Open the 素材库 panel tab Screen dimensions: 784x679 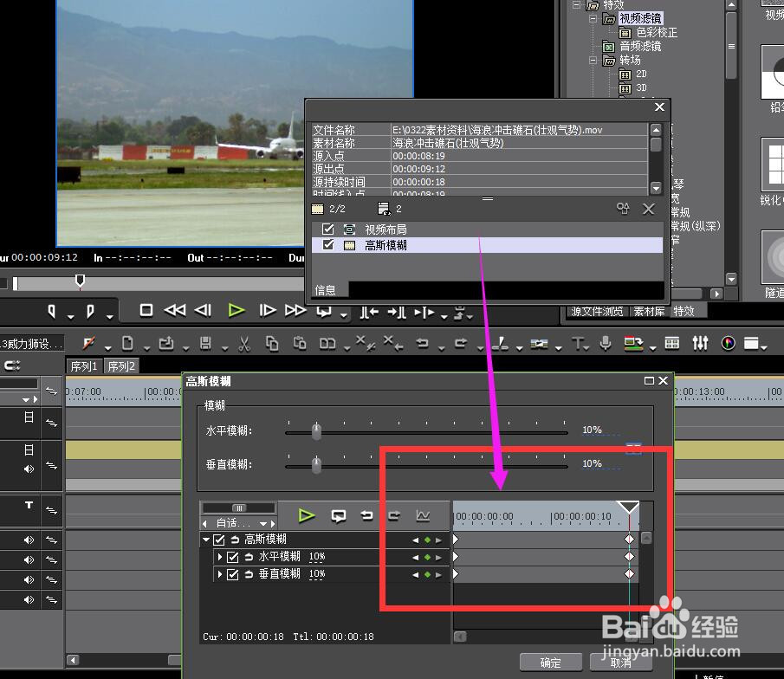(650, 311)
